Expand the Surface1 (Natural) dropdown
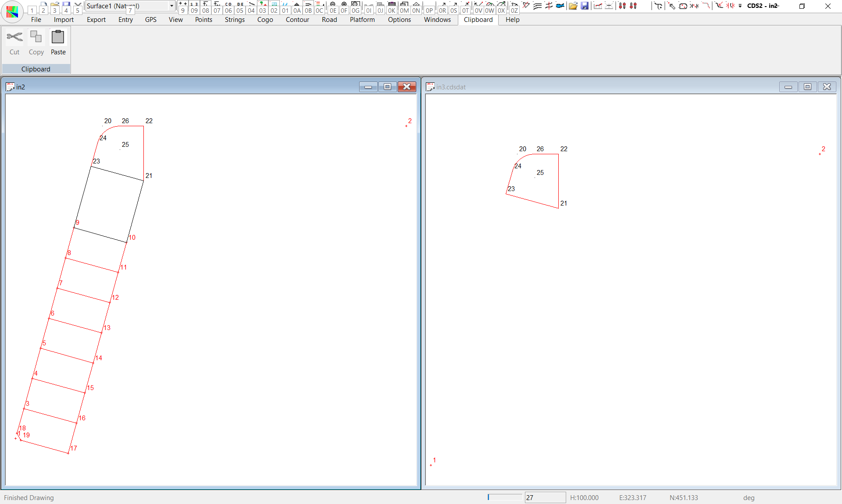The height and width of the screenshot is (504, 842). pos(171,6)
